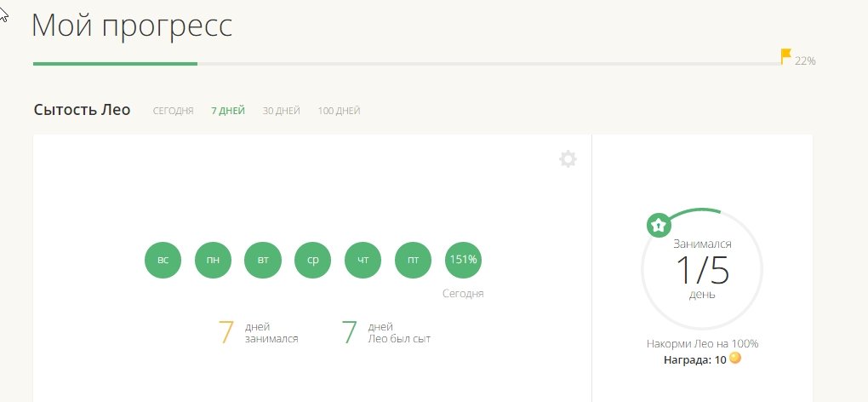The height and width of the screenshot is (402, 868).
Task: Click the gold coin reward icon
Action: (735, 359)
